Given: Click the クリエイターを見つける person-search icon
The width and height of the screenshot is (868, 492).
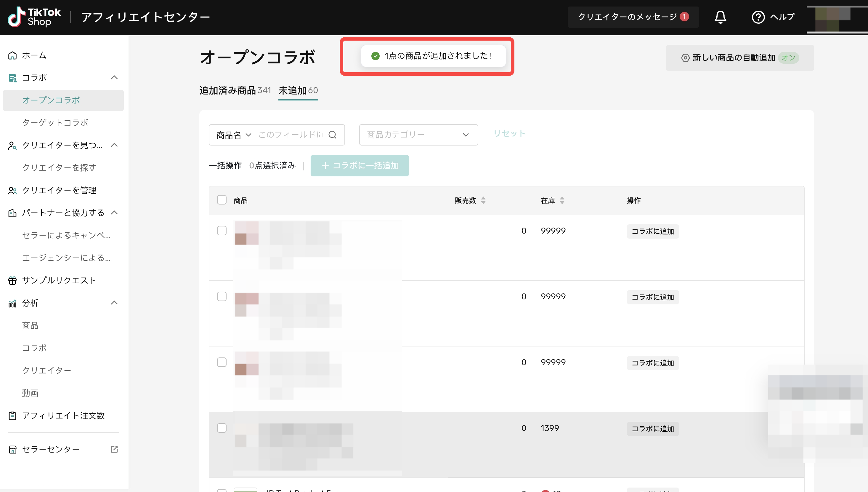Looking at the screenshot, I should 12,145.
